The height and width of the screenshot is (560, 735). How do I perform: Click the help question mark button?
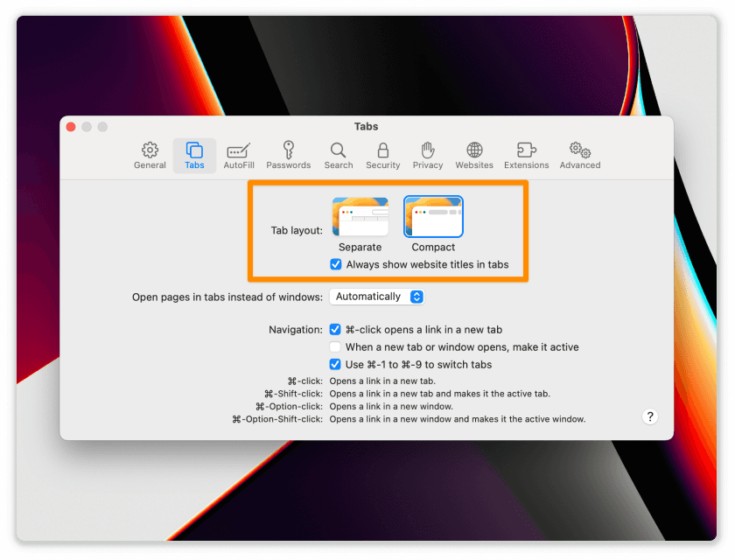pos(649,416)
